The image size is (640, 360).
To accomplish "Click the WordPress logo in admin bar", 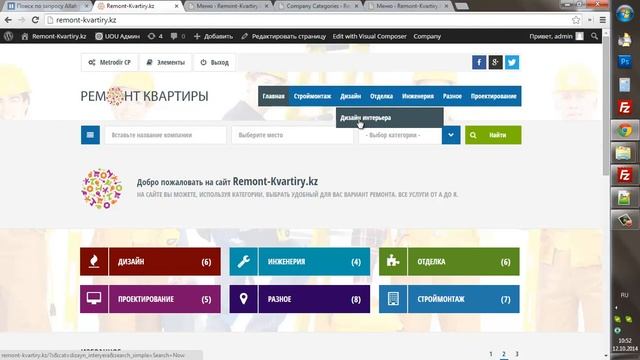I will pyautogui.click(x=9, y=36).
